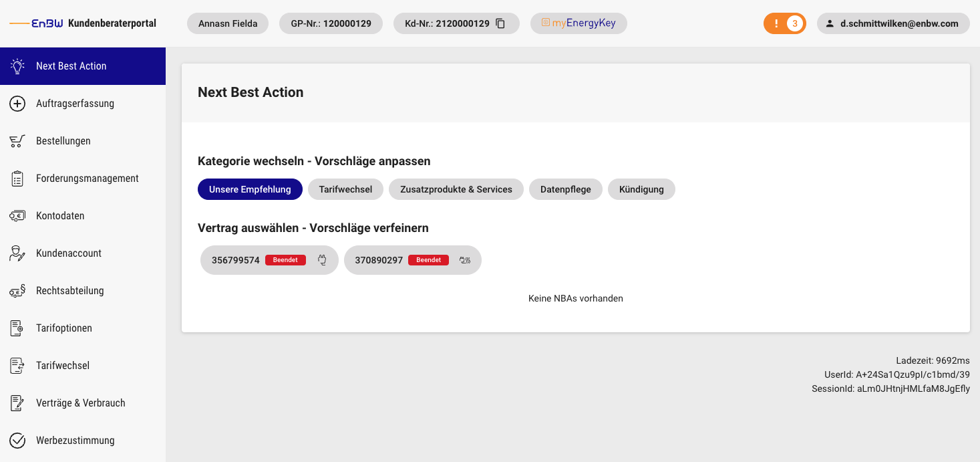Click the Kundenaccount person-edit icon
This screenshot has height=462, width=980.
[17, 253]
